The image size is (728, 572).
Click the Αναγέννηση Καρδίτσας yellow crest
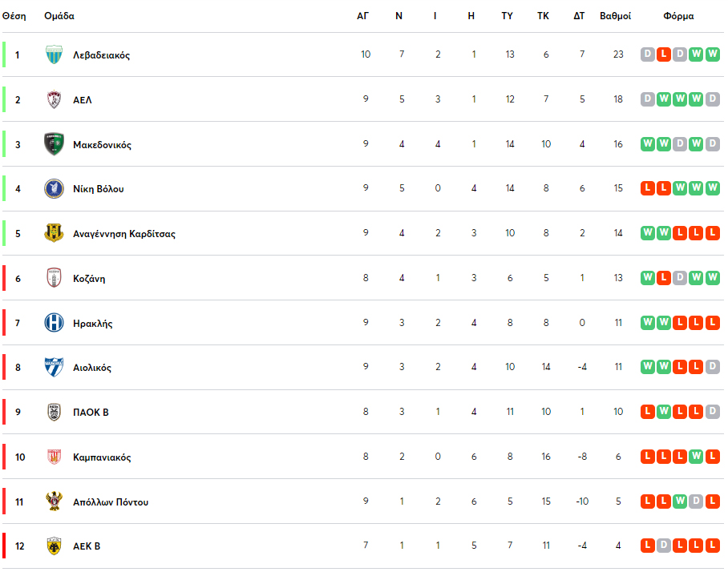(x=54, y=233)
